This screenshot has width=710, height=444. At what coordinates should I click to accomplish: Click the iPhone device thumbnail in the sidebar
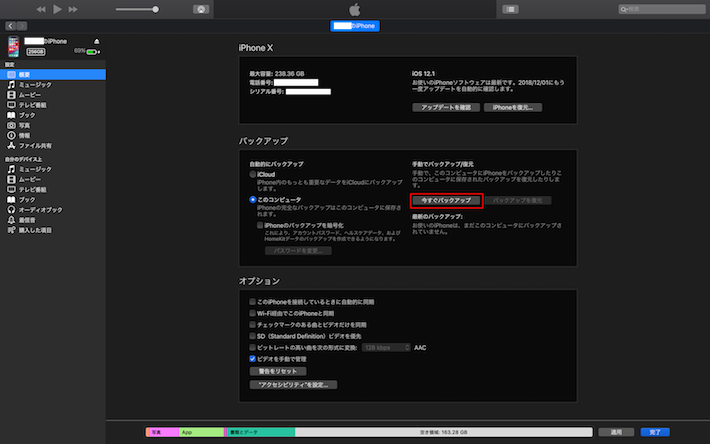tap(14, 46)
